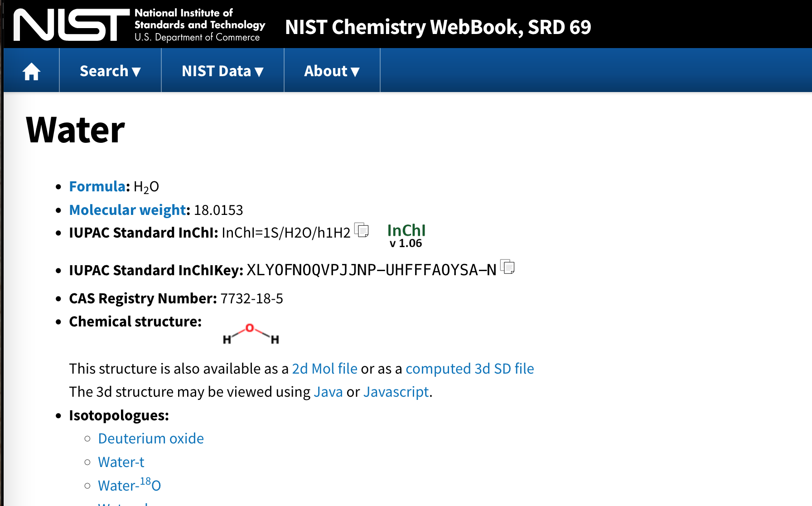Viewport: 812px width, 506px height.
Task: Click the water chemical structure image
Action: tap(251, 334)
